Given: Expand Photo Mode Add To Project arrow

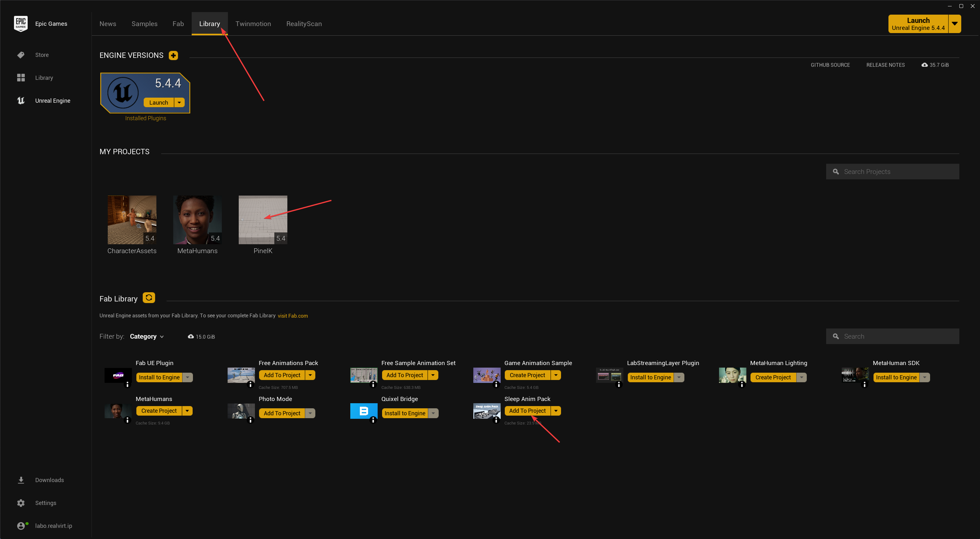Looking at the screenshot, I should coord(311,413).
